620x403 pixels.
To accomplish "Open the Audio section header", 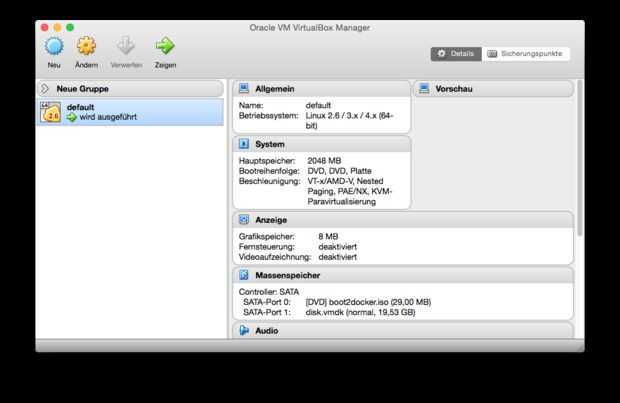I will [x=403, y=330].
